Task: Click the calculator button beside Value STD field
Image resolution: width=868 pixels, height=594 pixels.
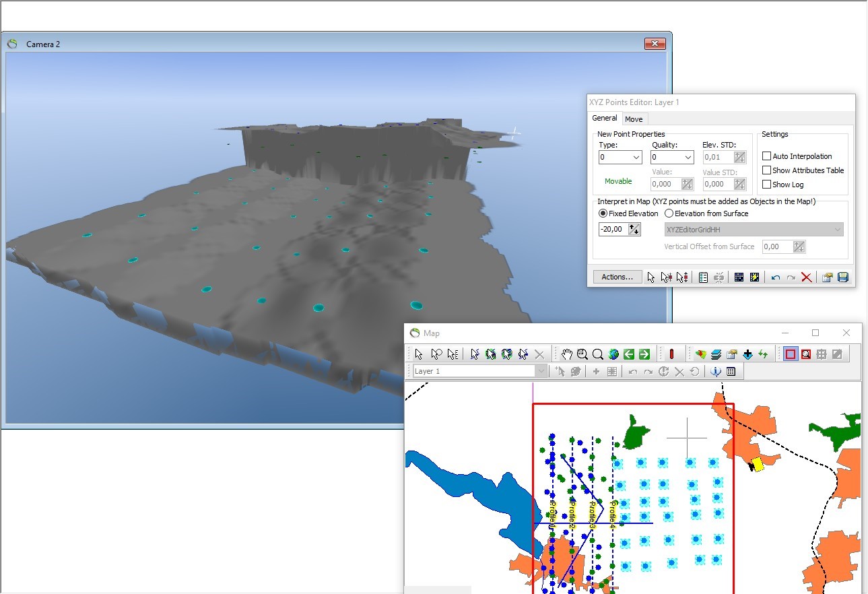Action: point(740,184)
